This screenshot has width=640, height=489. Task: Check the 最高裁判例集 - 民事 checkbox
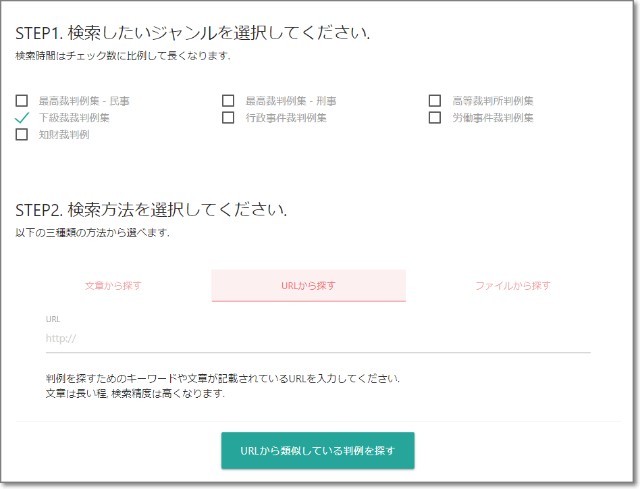pyautogui.click(x=23, y=101)
